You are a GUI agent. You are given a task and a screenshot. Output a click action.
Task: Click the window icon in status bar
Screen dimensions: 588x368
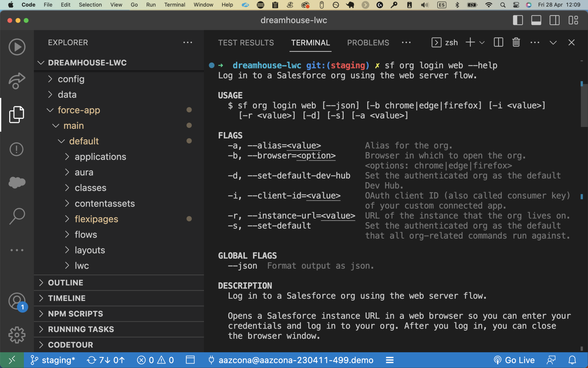[x=190, y=360]
